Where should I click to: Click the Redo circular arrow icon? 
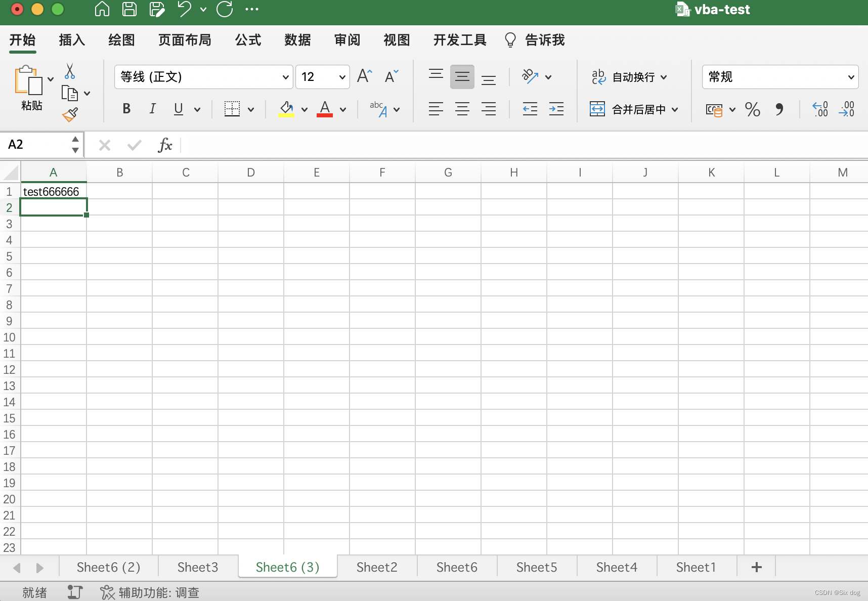225,9
